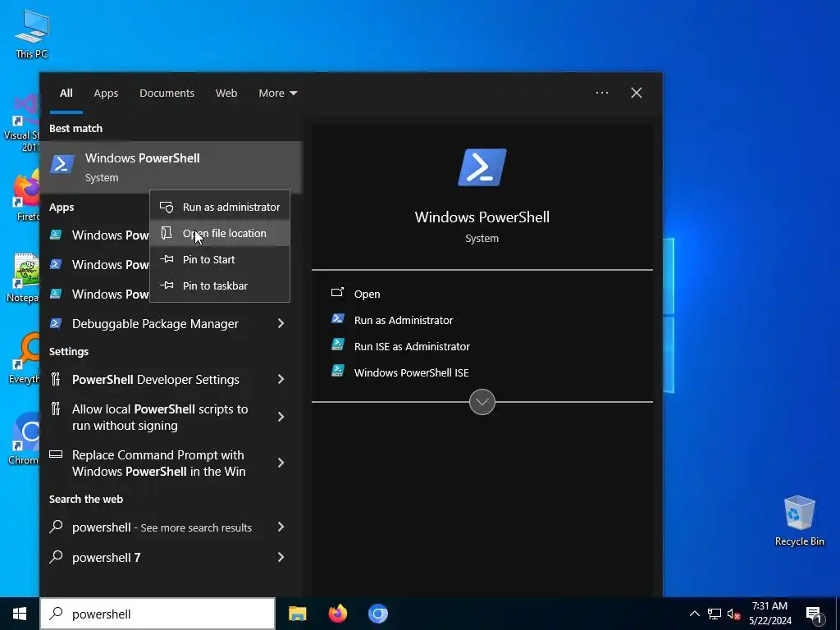
Task: Open Recycle Bin on desktop
Action: click(x=799, y=521)
